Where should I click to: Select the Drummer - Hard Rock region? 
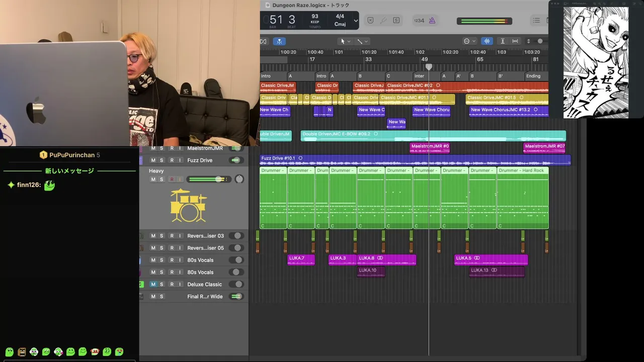[x=522, y=198]
